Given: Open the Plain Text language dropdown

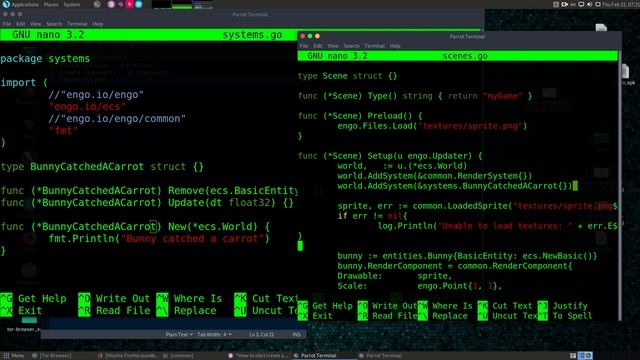Looking at the screenshot, I should pyautogui.click(x=179, y=334).
